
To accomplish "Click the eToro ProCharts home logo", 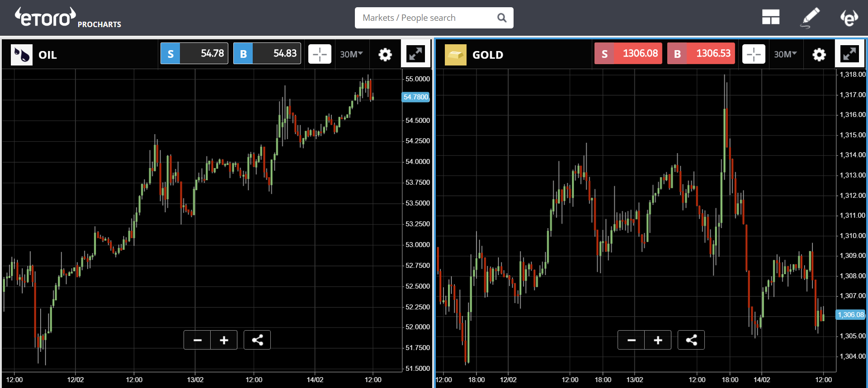I will pos(68,18).
